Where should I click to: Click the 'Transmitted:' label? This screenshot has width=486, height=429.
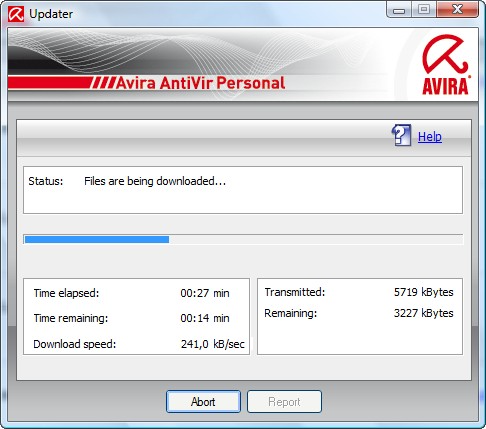[x=295, y=292]
